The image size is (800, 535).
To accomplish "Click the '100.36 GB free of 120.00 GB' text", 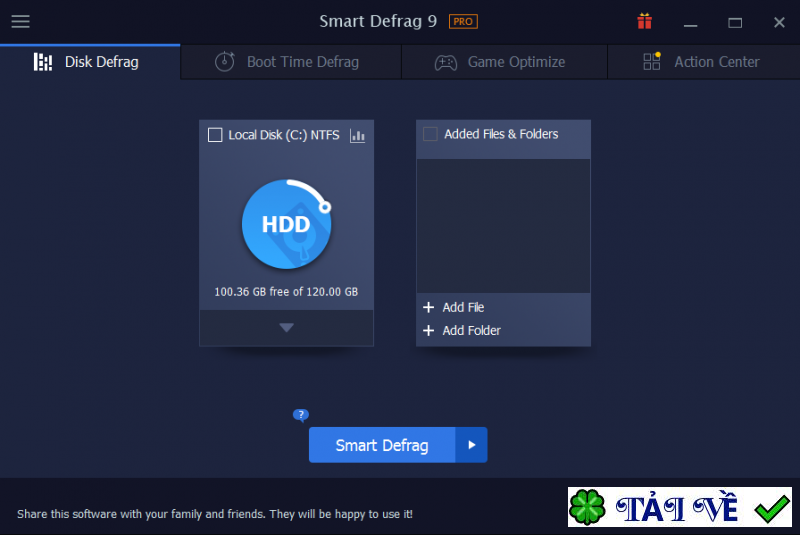I will [x=286, y=292].
